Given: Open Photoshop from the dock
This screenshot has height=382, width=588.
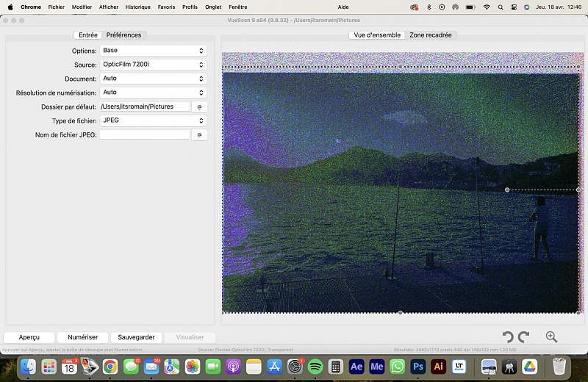Looking at the screenshot, I should tap(418, 366).
